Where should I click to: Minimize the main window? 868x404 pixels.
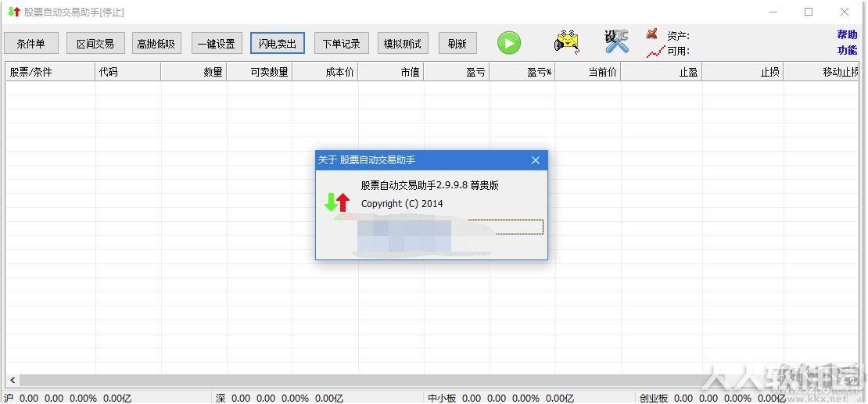774,12
